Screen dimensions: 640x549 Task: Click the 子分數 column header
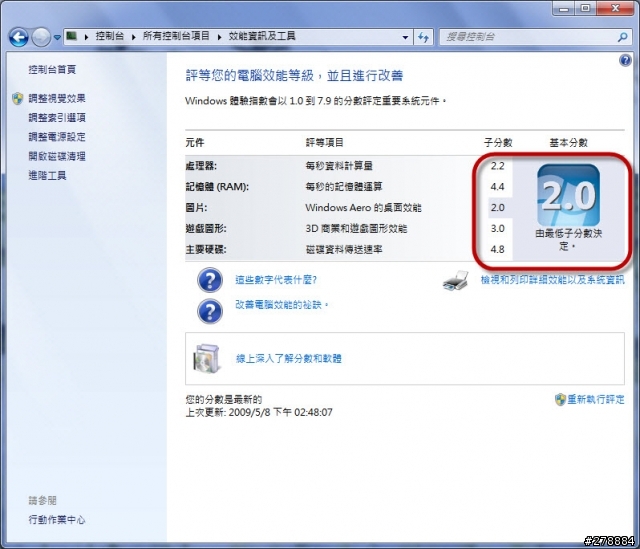click(x=498, y=142)
